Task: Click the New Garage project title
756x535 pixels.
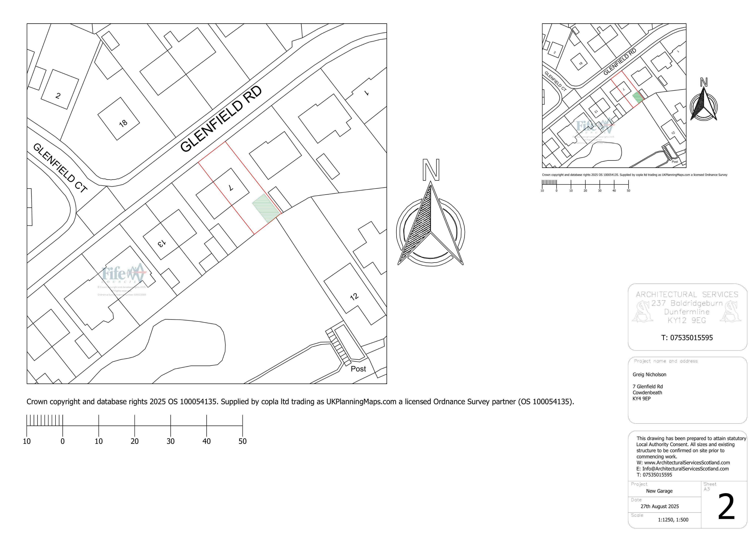Action: (659, 491)
